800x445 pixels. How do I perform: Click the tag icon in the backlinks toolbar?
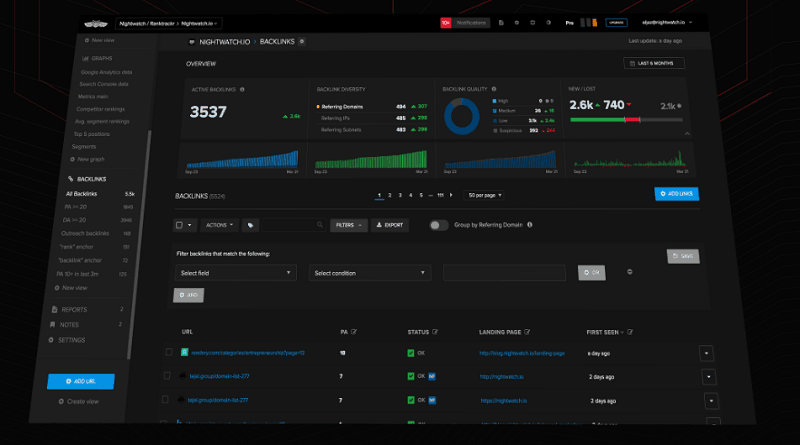[249, 225]
